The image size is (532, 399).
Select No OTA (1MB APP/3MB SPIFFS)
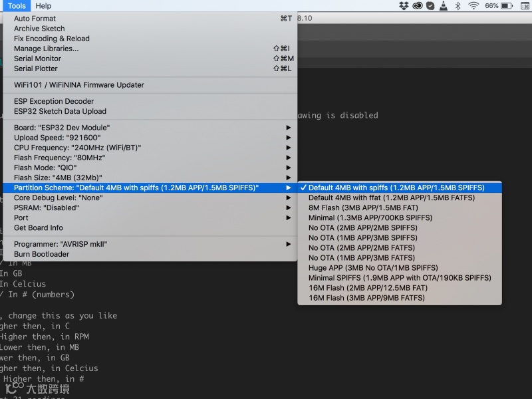pos(400,238)
